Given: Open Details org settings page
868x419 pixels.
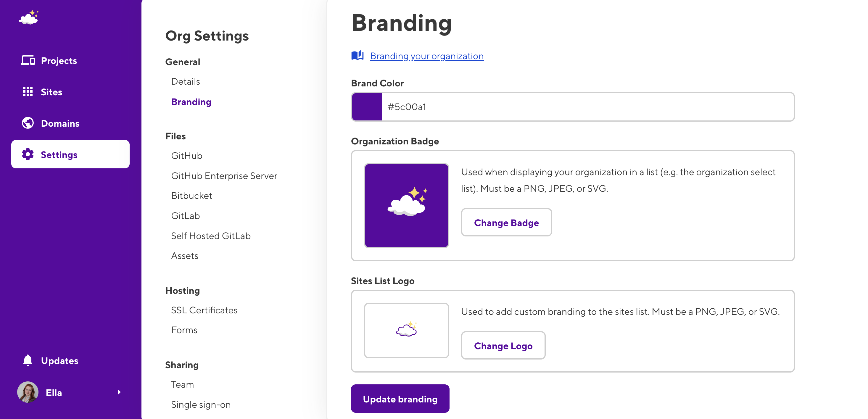Looking at the screenshot, I should click(x=185, y=81).
